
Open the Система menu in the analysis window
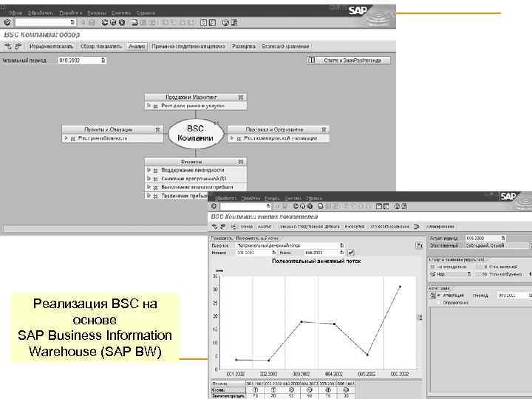tap(293, 198)
